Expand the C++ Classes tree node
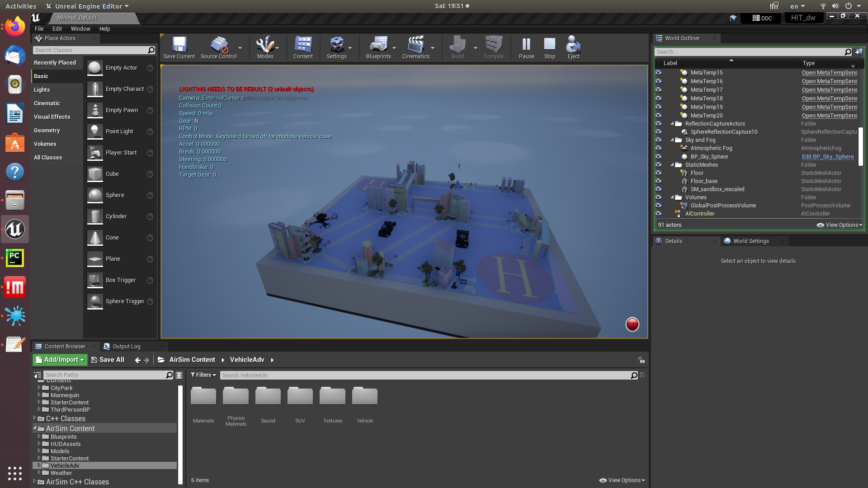868x488 pixels. [x=34, y=418]
